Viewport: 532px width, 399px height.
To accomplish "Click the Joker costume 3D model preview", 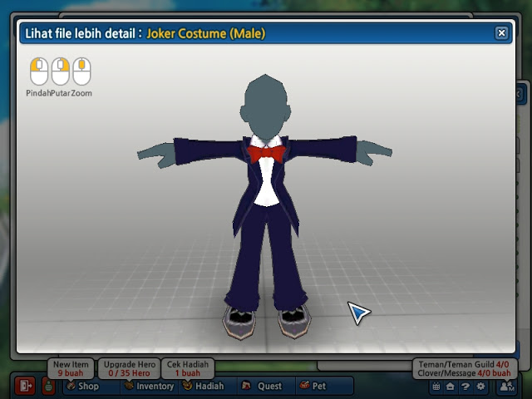I will (265, 207).
